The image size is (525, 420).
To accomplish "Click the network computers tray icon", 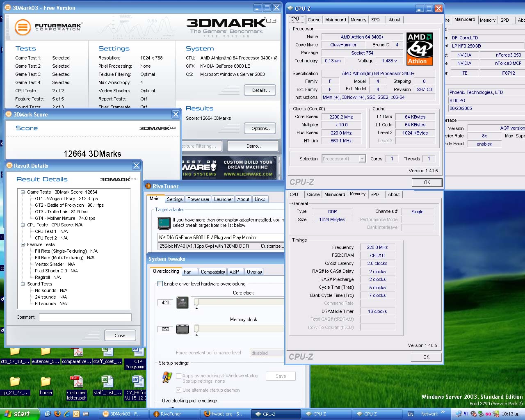I will coord(459,414).
